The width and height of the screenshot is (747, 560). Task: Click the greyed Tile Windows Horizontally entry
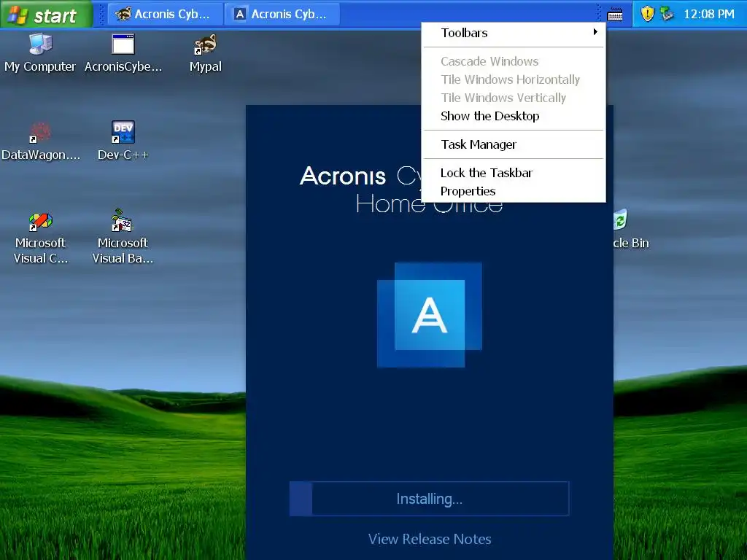pyautogui.click(x=514, y=79)
